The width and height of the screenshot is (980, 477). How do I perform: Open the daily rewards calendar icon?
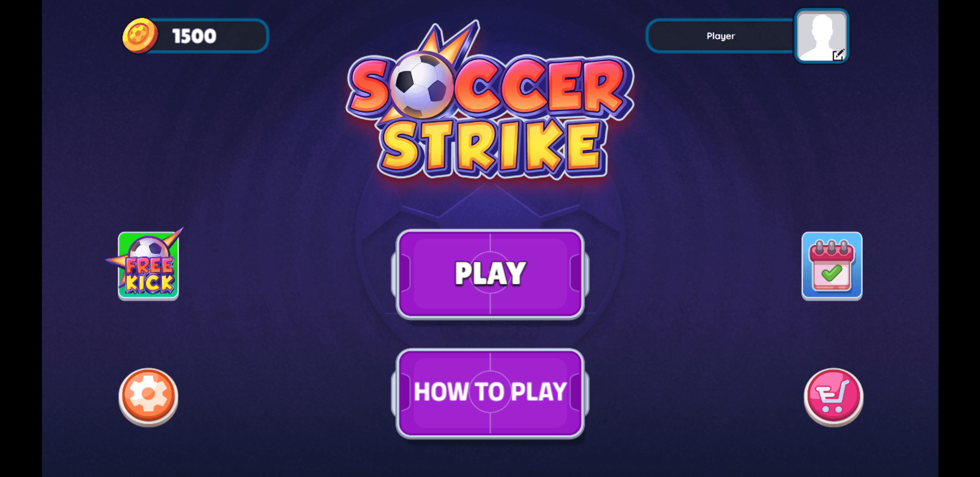coord(832,266)
